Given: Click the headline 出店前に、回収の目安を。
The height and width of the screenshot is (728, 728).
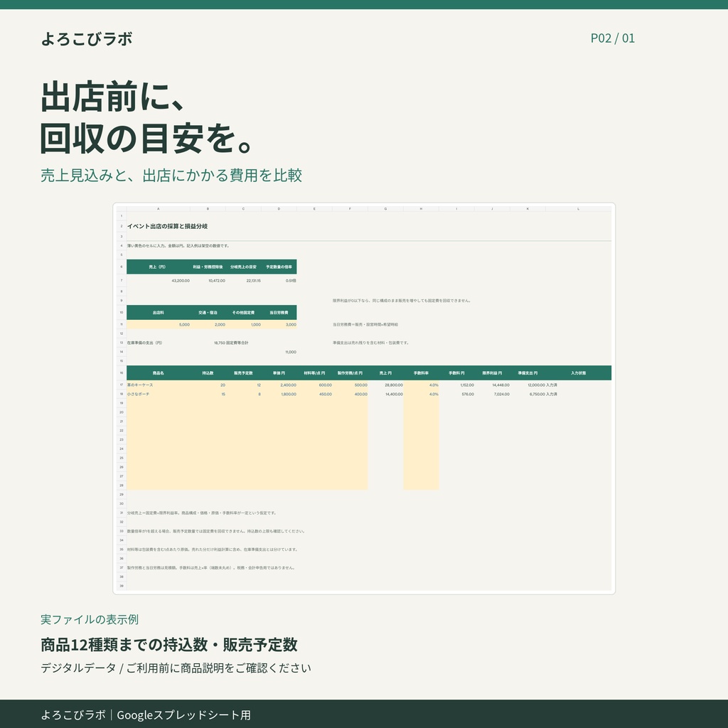Looking at the screenshot, I should click(146, 117).
